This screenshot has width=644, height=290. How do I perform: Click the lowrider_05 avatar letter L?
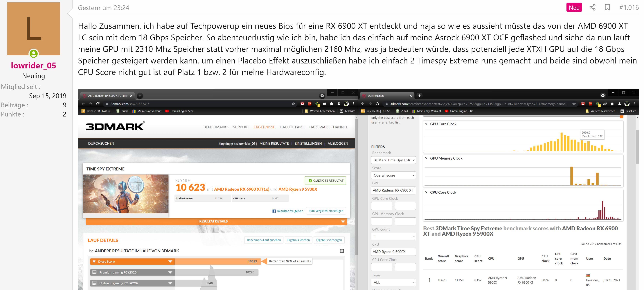point(33,29)
